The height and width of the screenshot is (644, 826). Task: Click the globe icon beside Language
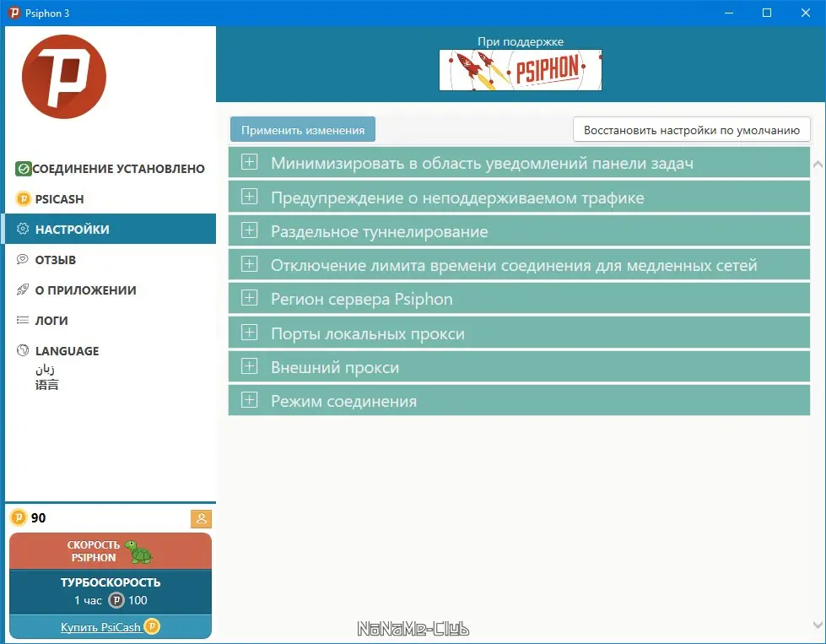[x=23, y=350]
